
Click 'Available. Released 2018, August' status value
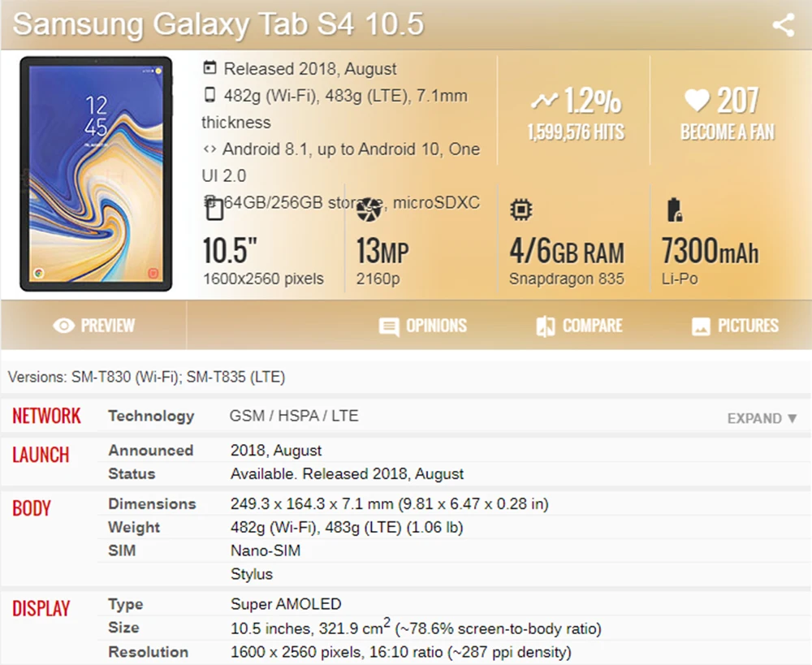(347, 474)
